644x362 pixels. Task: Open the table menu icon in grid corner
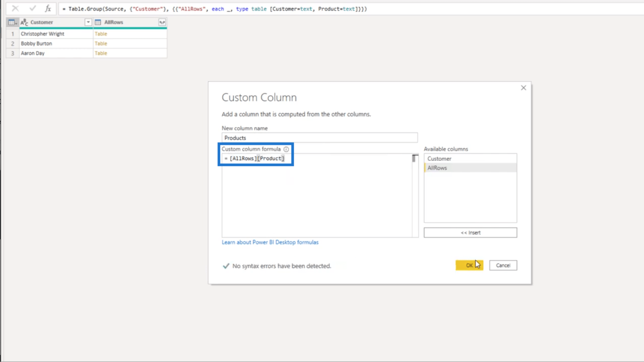13,22
